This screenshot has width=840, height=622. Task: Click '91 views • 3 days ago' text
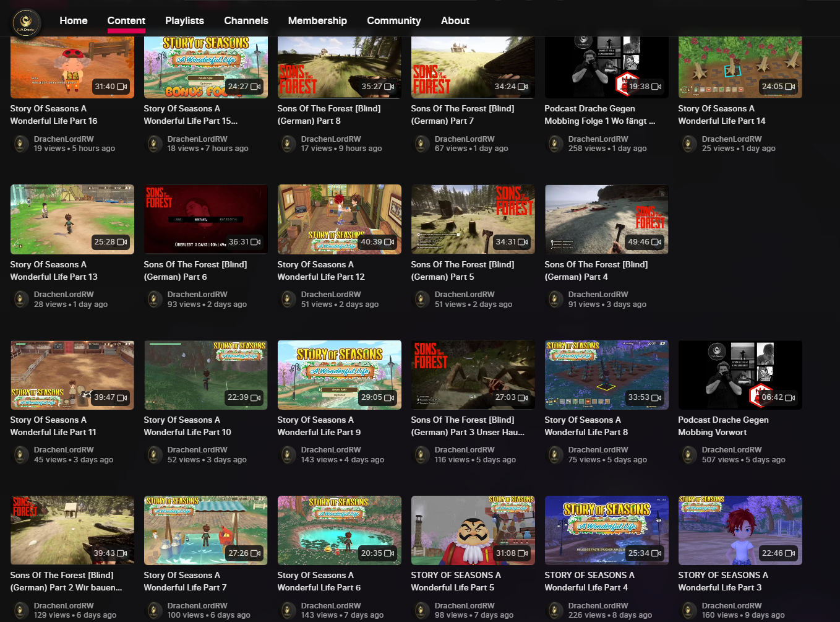click(607, 305)
